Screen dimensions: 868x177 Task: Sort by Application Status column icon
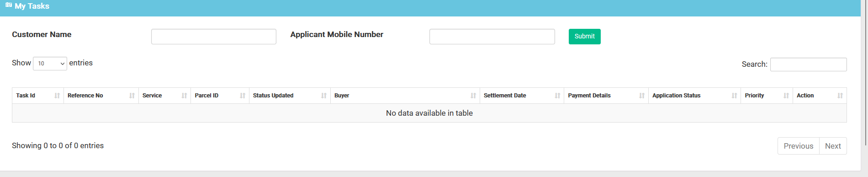(734, 96)
